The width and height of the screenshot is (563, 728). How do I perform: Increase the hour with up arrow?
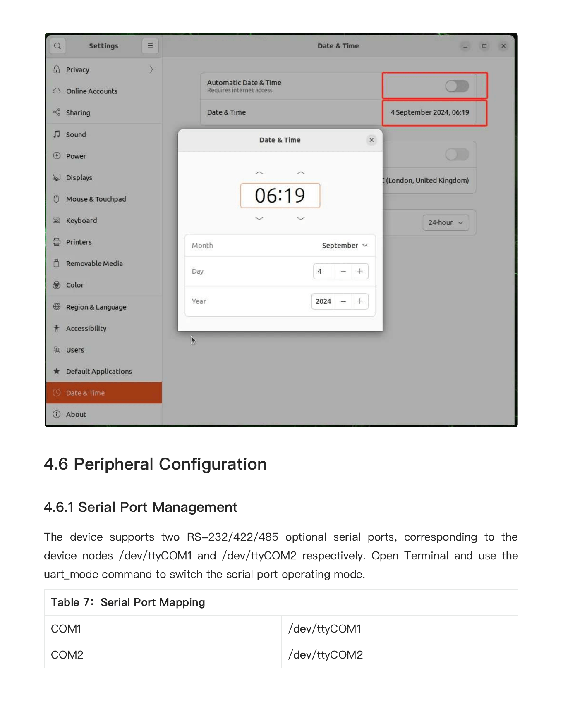click(259, 173)
